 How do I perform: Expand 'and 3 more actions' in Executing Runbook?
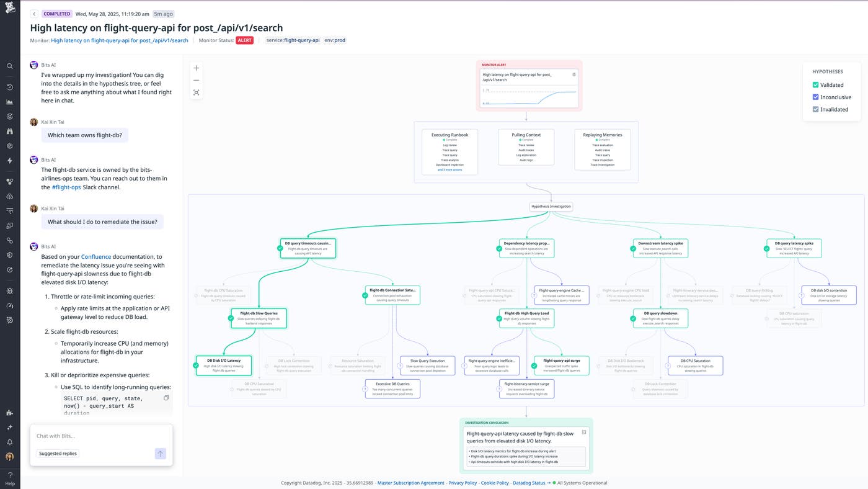(x=449, y=169)
